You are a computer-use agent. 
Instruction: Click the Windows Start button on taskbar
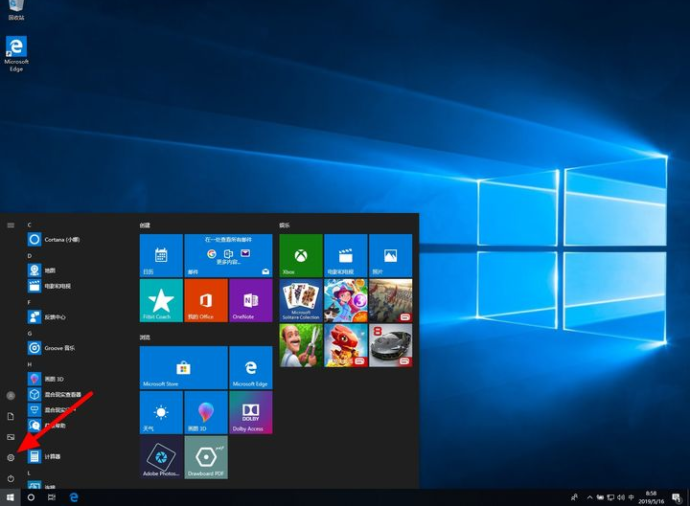coord(10,497)
